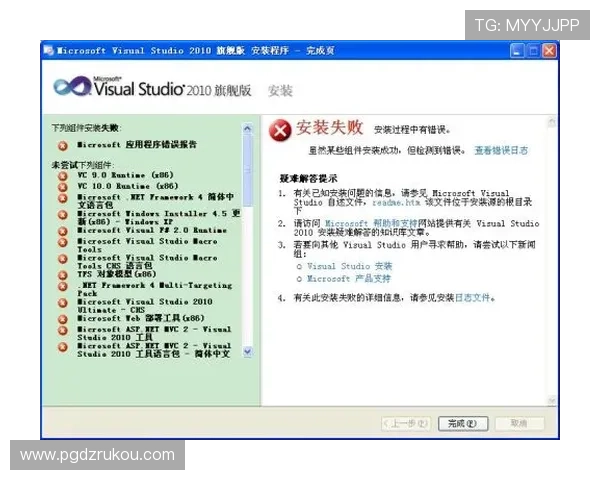
Task: Select the text TFS 对象模型 (x86)
Action: (117, 274)
